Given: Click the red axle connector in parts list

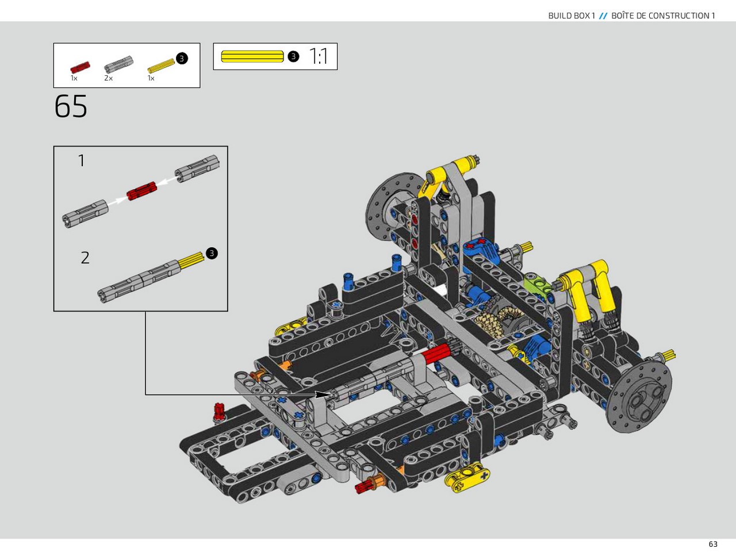Looking at the screenshot, I should pyautogui.click(x=80, y=67).
